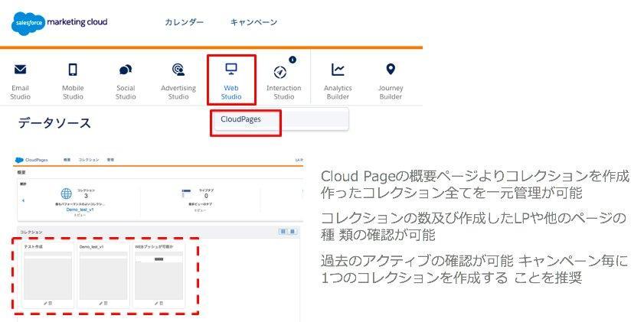Edit the Webプッシュ collection pencil icon
The image size is (644, 322).
[x=156, y=304]
